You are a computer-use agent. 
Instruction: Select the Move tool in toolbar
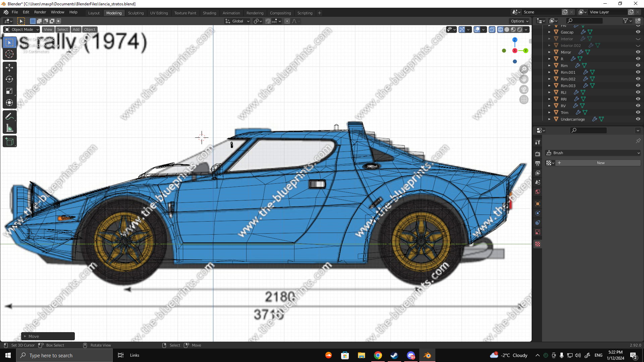coord(9,68)
